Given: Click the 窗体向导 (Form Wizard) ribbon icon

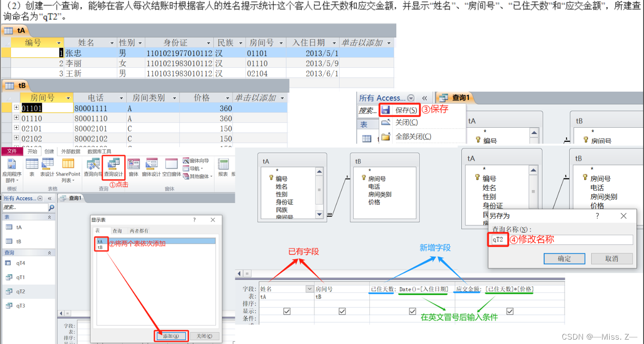Looking at the screenshot, I should point(197,161).
